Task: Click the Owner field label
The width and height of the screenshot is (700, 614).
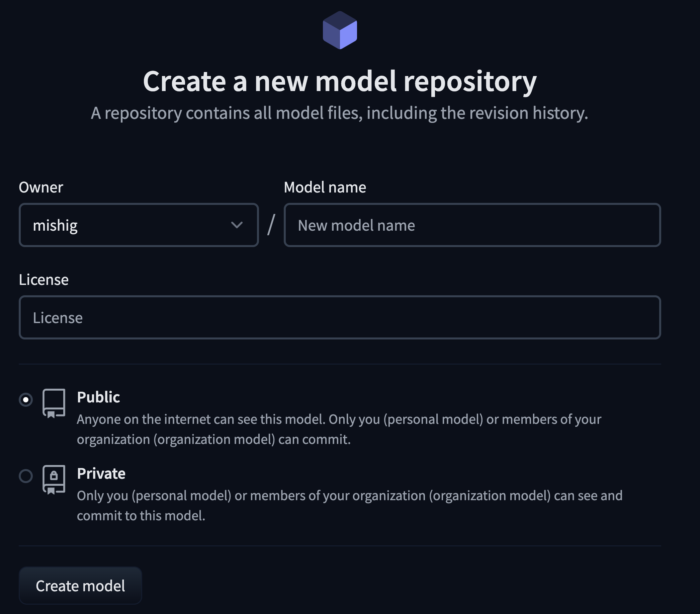Action: pyautogui.click(x=41, y=187)
